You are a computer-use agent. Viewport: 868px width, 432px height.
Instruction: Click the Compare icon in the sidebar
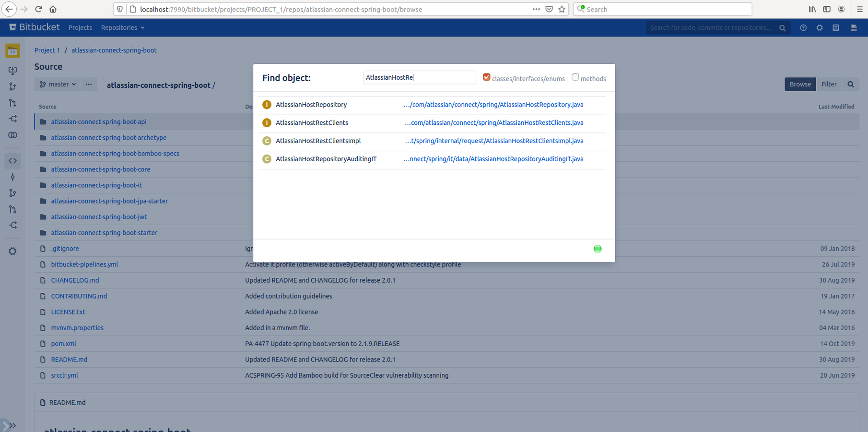[x=12, y=135]
